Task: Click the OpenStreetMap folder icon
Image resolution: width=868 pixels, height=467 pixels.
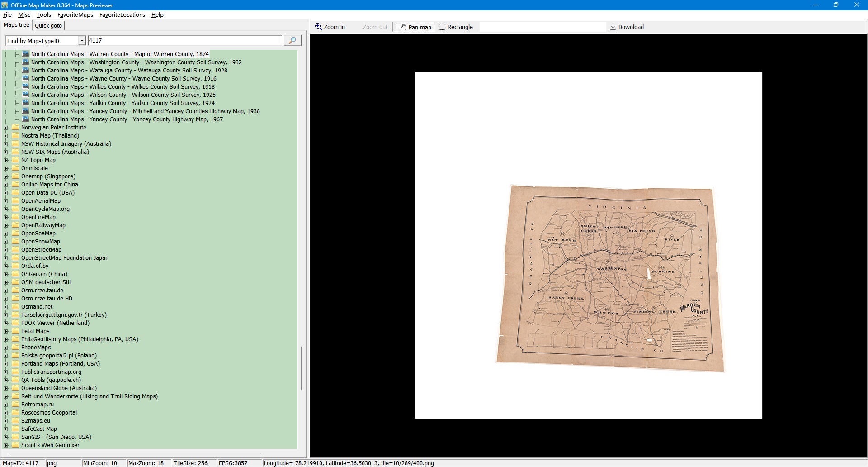Action: (16, 250)
